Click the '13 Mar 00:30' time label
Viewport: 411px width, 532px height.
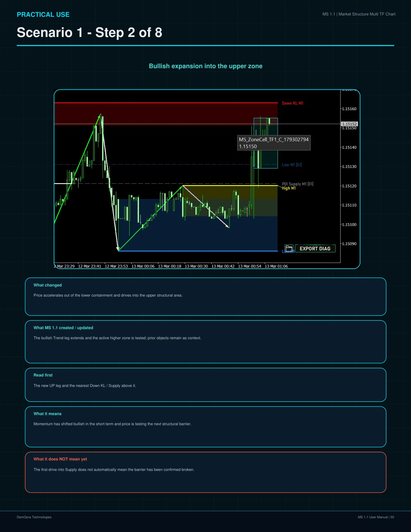pyautogui.click(x=196, y=266)
